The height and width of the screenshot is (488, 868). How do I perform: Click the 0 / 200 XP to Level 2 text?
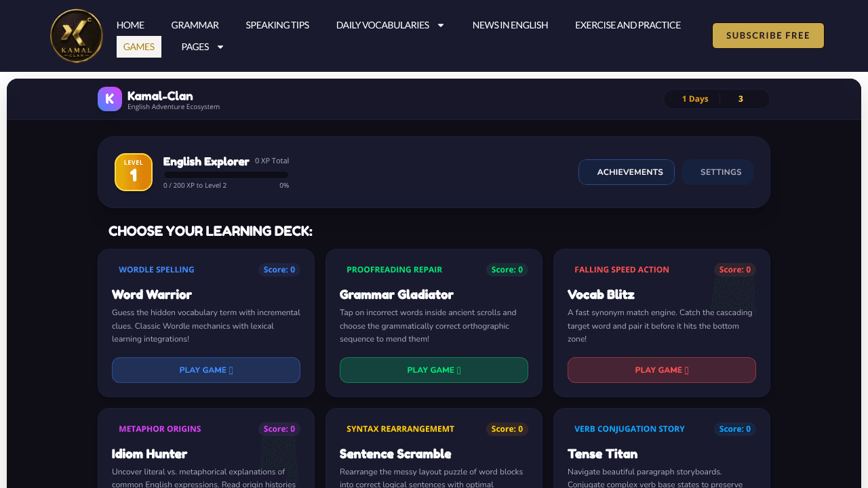195,186
